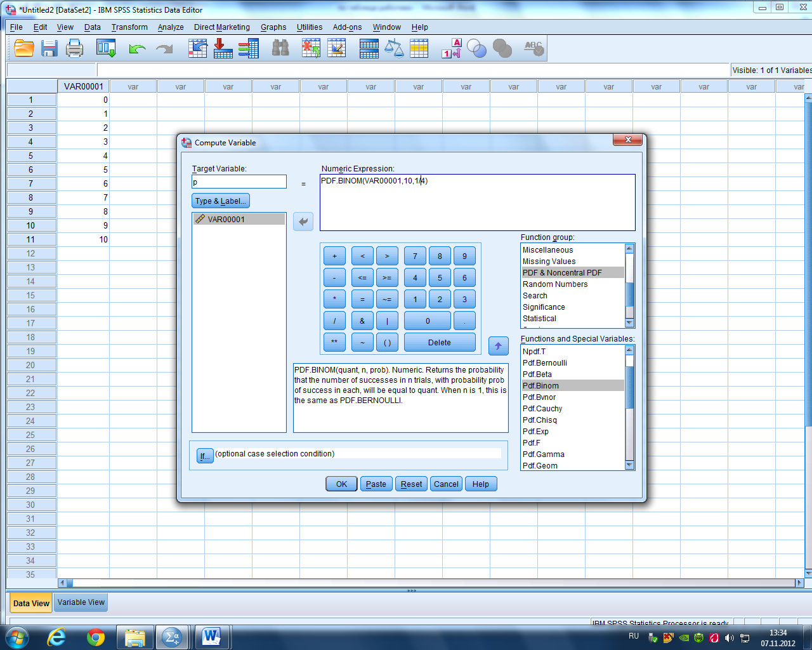
Task: Click the VAR00001 column header
Action: pyautogui.click(x=83, y=86)
